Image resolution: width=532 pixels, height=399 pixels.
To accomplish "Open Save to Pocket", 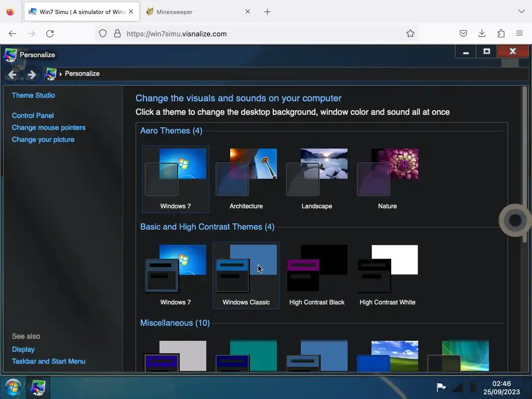I will tap(463, 34).
